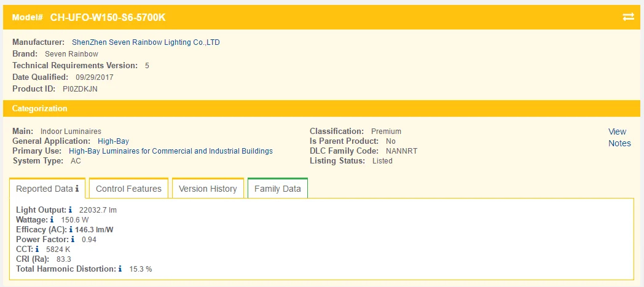Image resolution: width=644 pixels, height=287 pixels.
Task: Open ShenZhen Seven Rainbow Lighting manufacturer link
Action: click(x=146, y=42)
